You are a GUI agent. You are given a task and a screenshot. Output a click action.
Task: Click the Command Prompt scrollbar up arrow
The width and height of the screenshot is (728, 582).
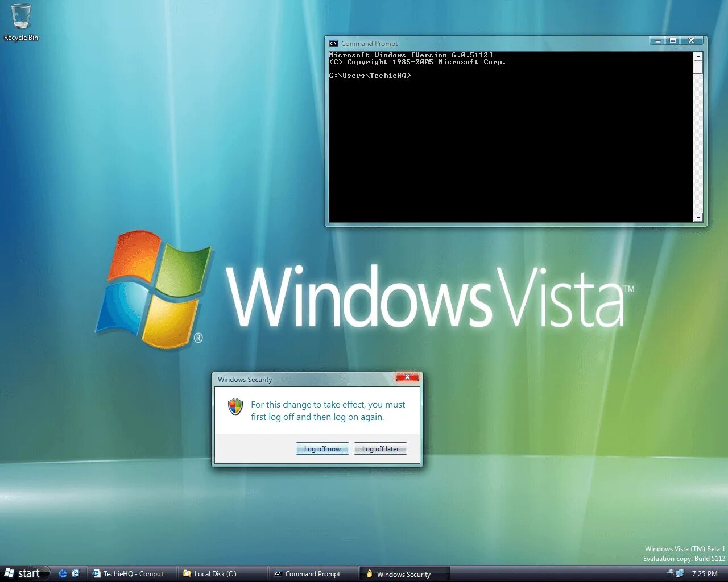[x=698, y=56]
